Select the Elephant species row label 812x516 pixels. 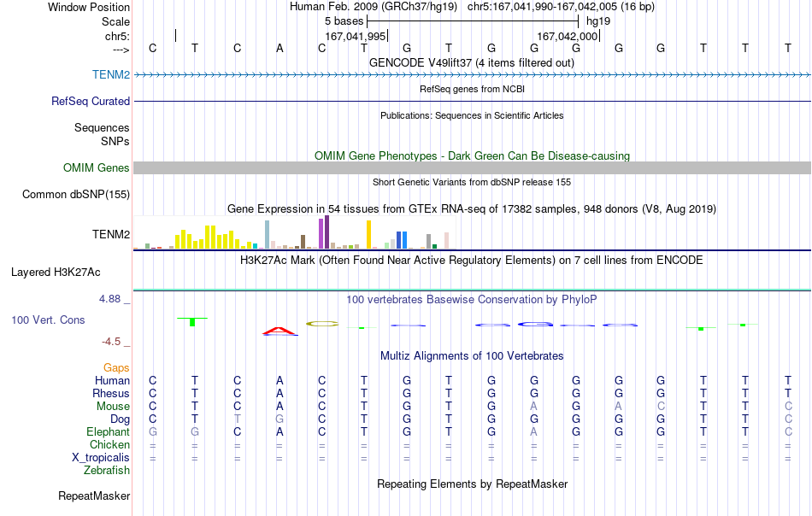[108, 431]
